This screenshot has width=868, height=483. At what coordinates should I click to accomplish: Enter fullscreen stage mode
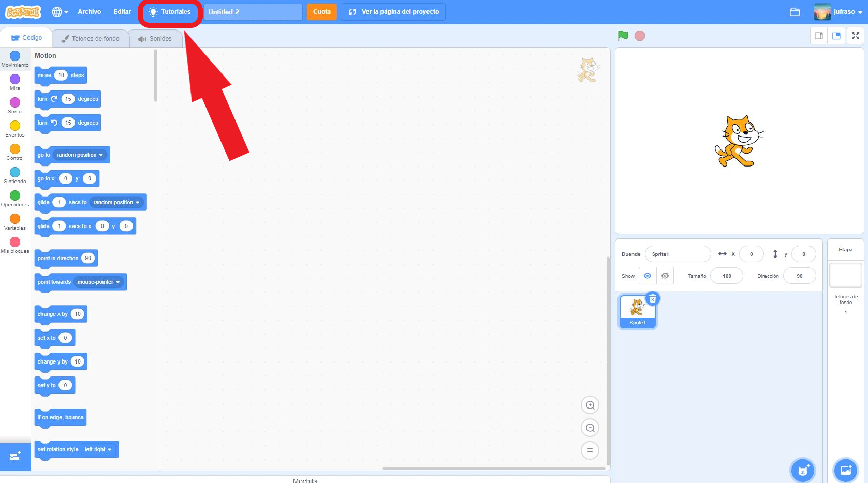pyautogui.click(x=855, y=36)
